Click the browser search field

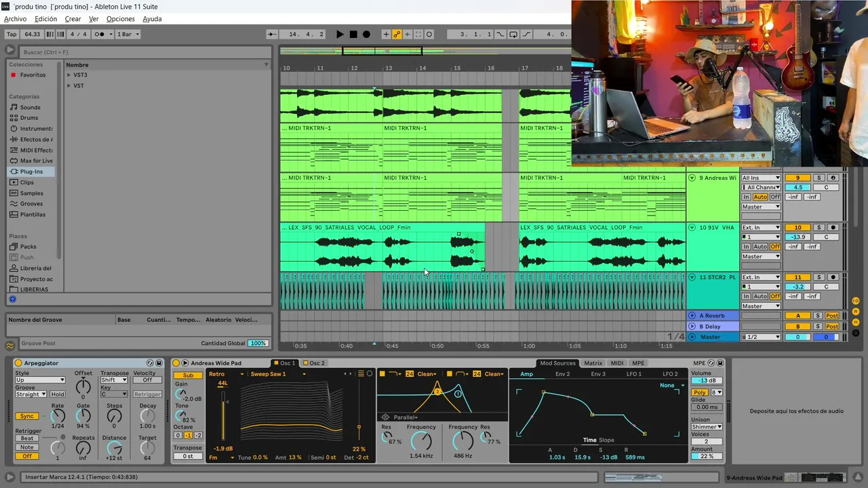(x=144, y=52)
